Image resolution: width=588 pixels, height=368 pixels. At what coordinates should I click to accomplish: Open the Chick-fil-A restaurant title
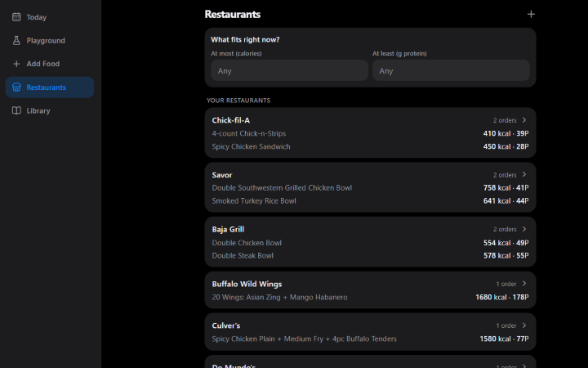pos(230,120)
